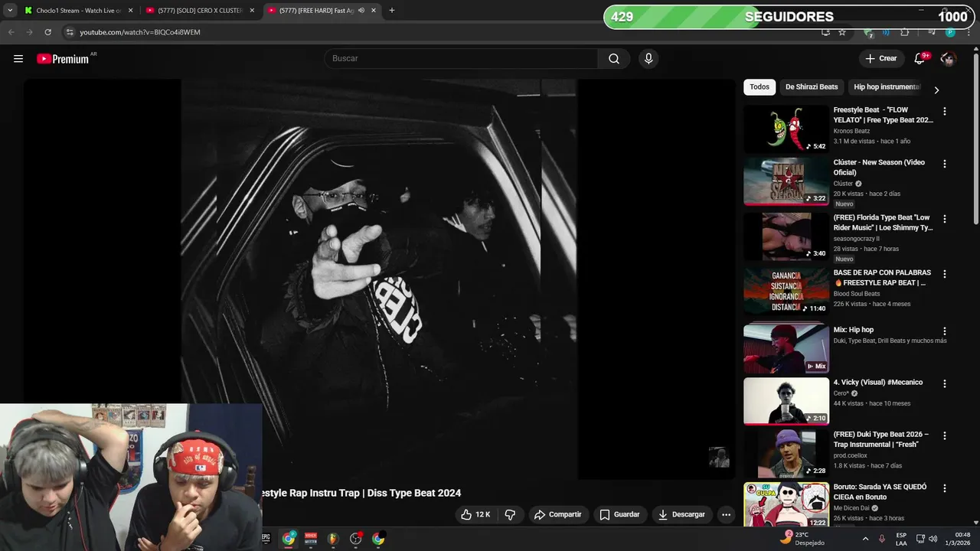Click 'seasongocrazy II' channel name
The height and width of the screenshot is (551, 980).
point(856,239)
